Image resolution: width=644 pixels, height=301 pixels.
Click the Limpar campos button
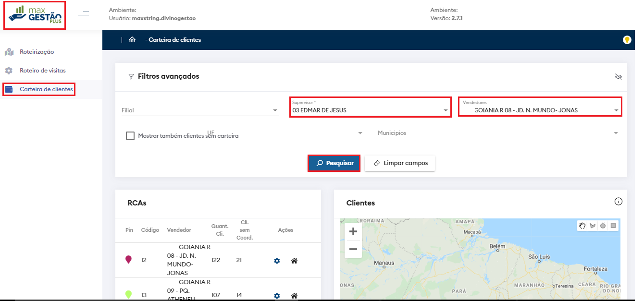tap(400, 163)
